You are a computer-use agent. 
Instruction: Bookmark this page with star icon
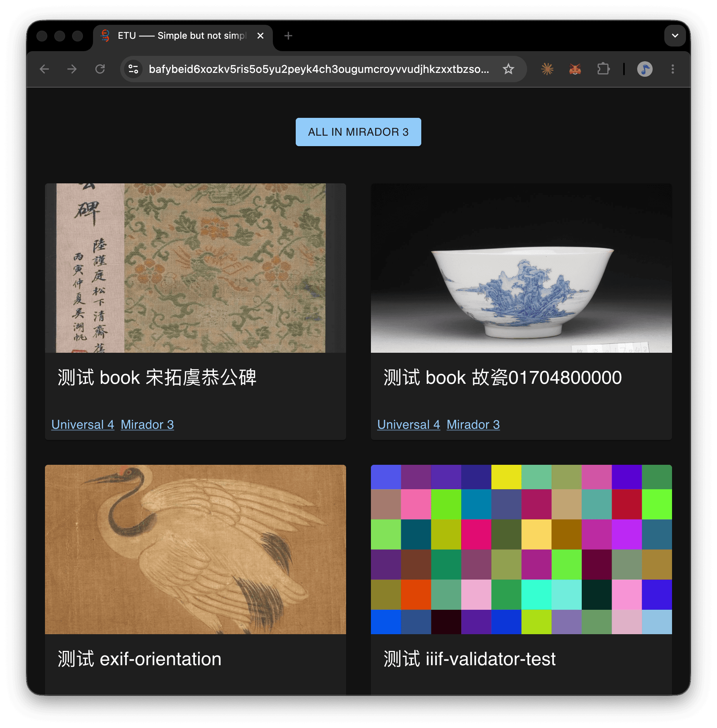point(508,69)
